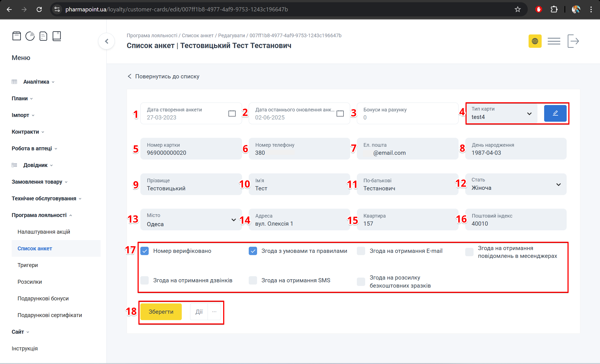The height and width of the screenshot is (364, 600).
Task: Open Тригери in the loyalty submenu
Action: coord(28,265)
